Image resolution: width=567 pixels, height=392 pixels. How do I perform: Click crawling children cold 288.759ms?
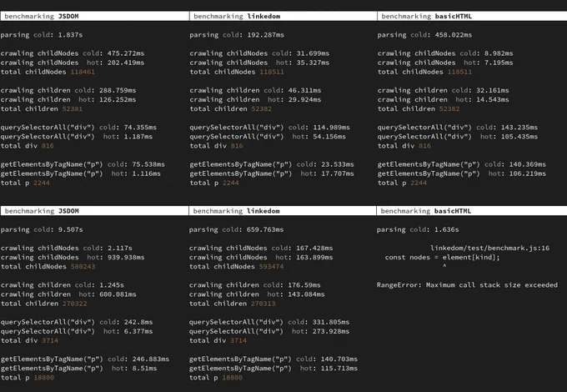(118, 90)
